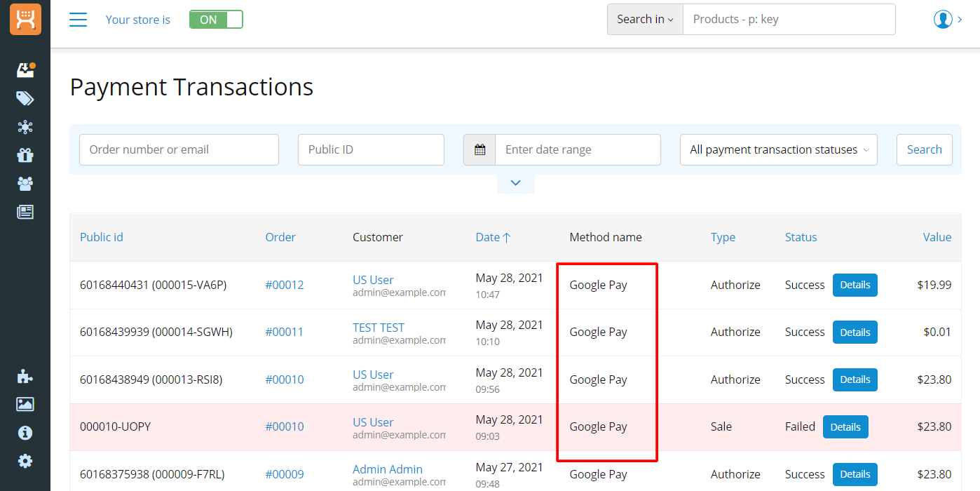Open US User customer in 000013-RSI8 row
Image resolution: width=980 pixels, height=491 pixels.
[373, 375]
